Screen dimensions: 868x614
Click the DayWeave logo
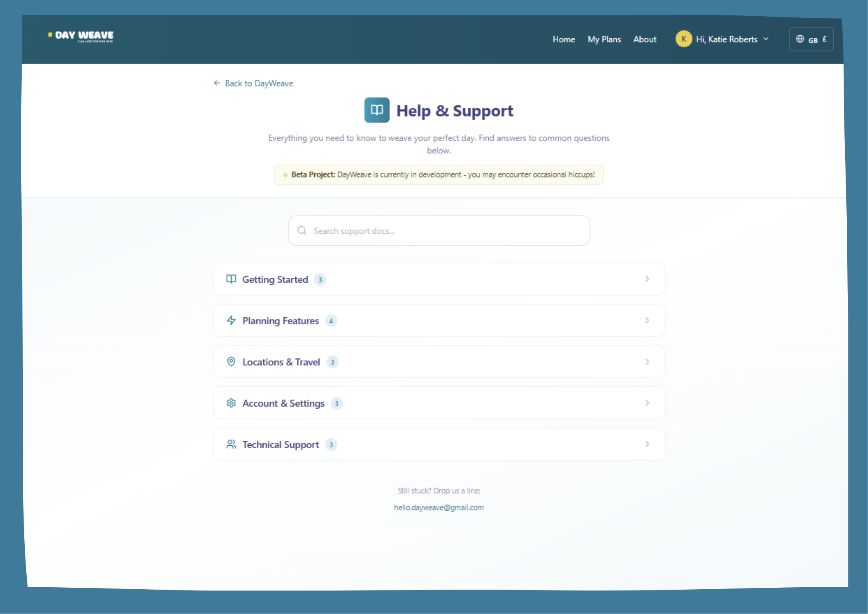coord(82,36)
